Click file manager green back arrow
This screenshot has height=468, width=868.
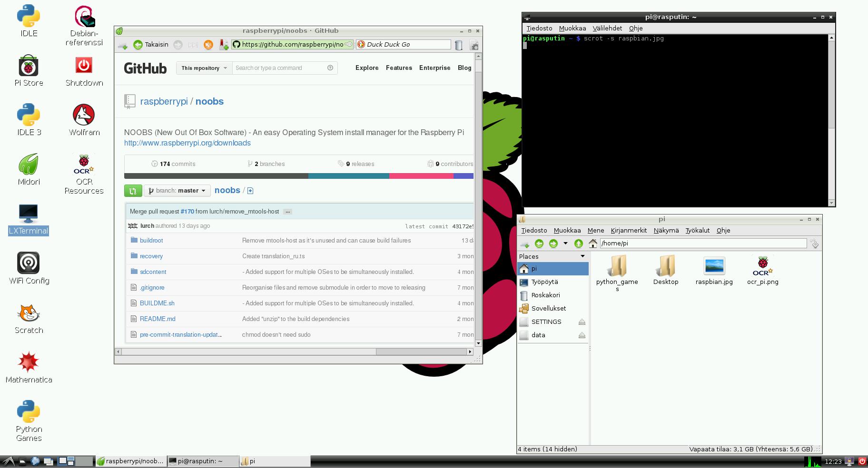539,244
